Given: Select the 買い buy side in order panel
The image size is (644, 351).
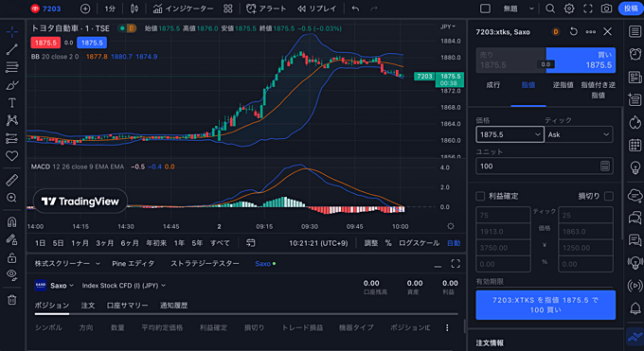Looking at the screenshot, I should click(x=581, y=60).
